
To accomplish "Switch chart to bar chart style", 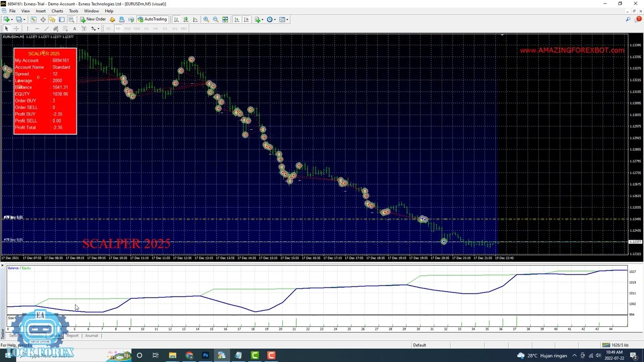I will point(176,19).
